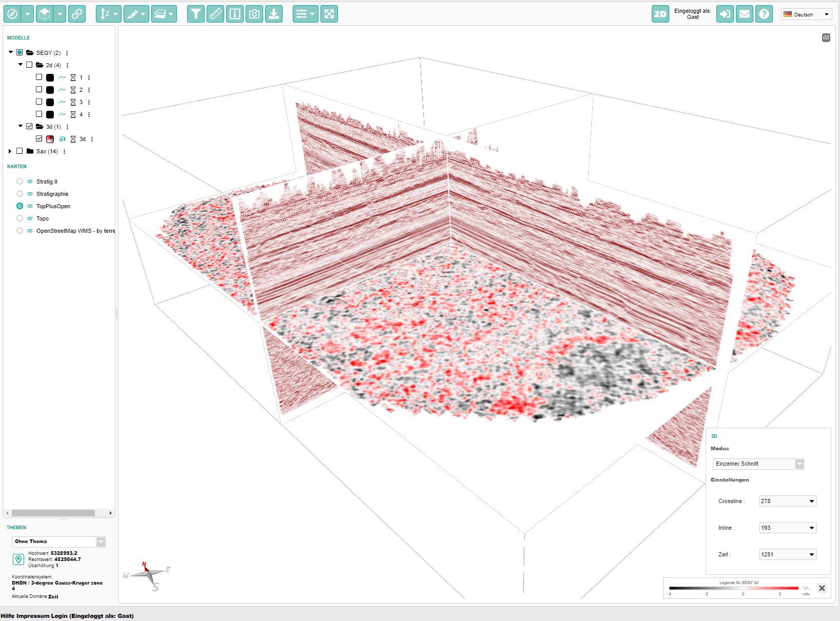Switch to 2D view mode
The width and height of the screenshot is (840, 621).
(661, 14)
